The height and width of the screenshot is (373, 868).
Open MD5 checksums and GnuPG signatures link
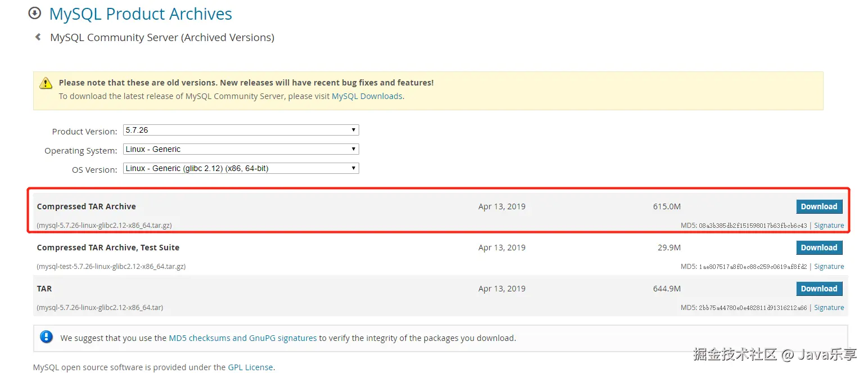(243, 338)
